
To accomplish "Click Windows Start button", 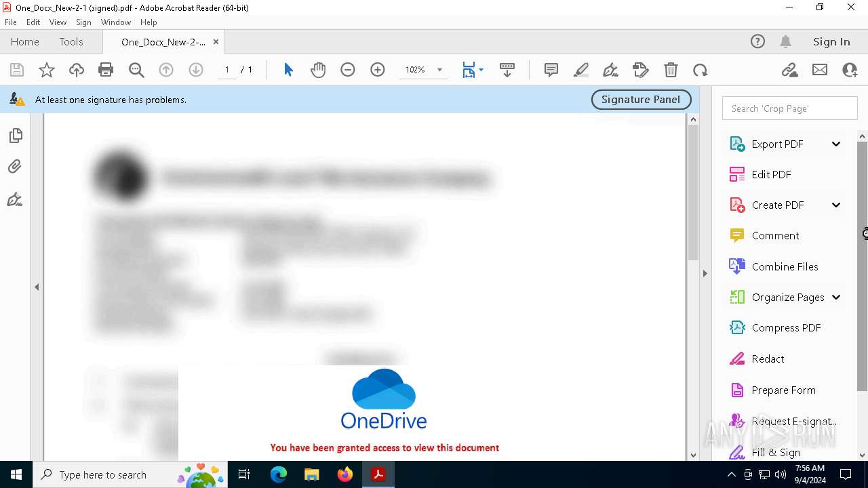I will (16, 474).
